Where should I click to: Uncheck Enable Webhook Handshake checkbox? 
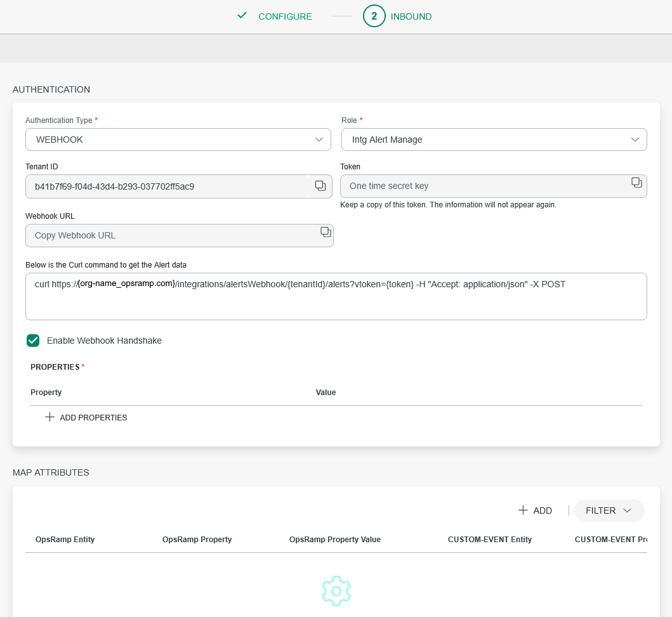click(x=33, y=341)
